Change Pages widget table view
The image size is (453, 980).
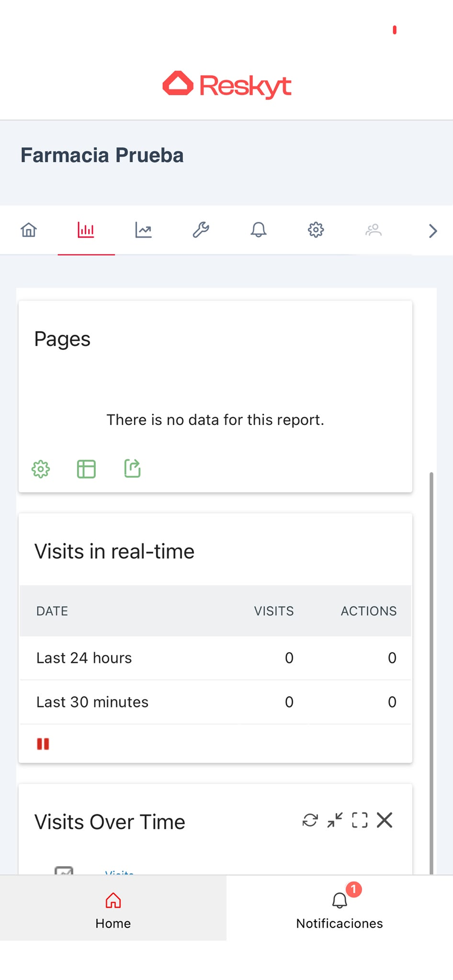86,469
